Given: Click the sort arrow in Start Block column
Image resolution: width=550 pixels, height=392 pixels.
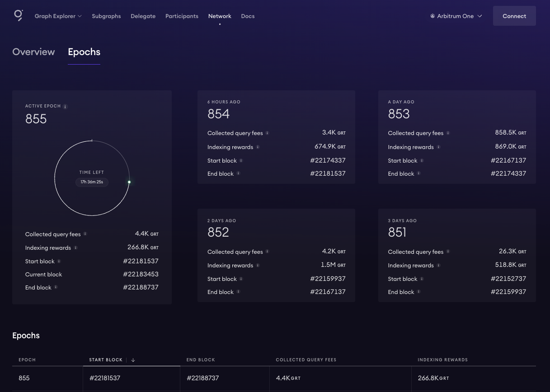Looking at the screenshot, I should [133, 360].
